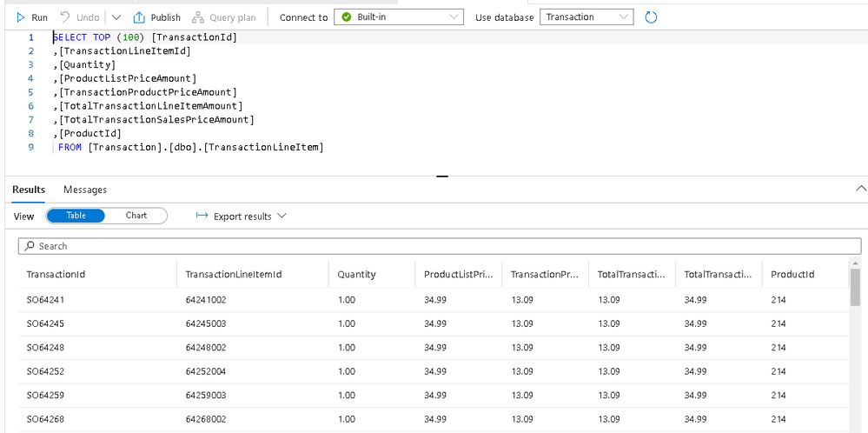Click the FROM [Transaction].[dbo] code line
Image resolution: width=868 pixels, height=433 pixels.
tap(190, 147)
